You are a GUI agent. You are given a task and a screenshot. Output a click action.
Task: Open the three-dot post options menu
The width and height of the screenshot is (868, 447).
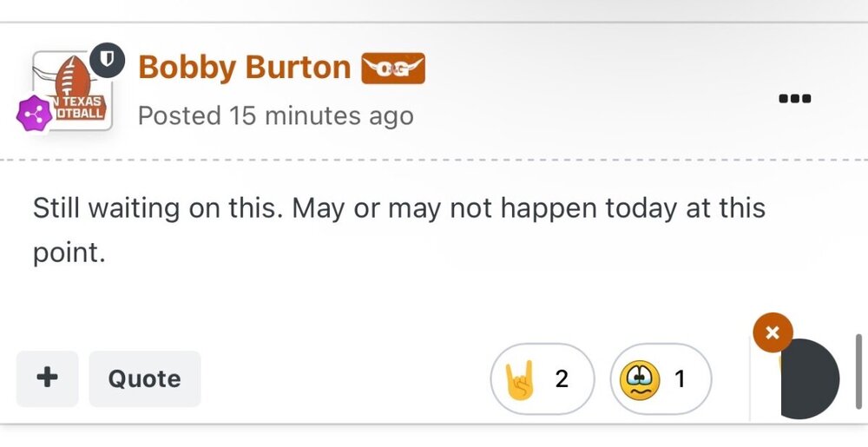794,99
